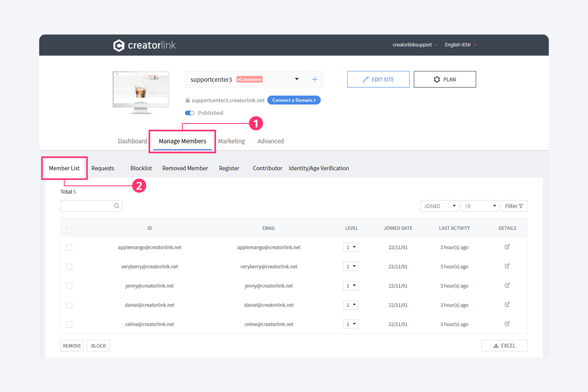
Task: Open details edit icon for applemango@creatorlink.net
Action: coord(507,247)
